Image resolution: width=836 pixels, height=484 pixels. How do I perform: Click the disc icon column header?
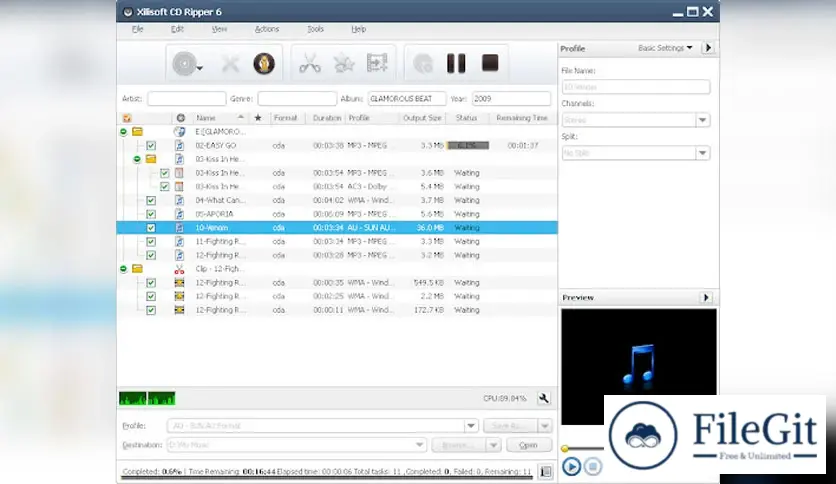[x=181, y=118]
